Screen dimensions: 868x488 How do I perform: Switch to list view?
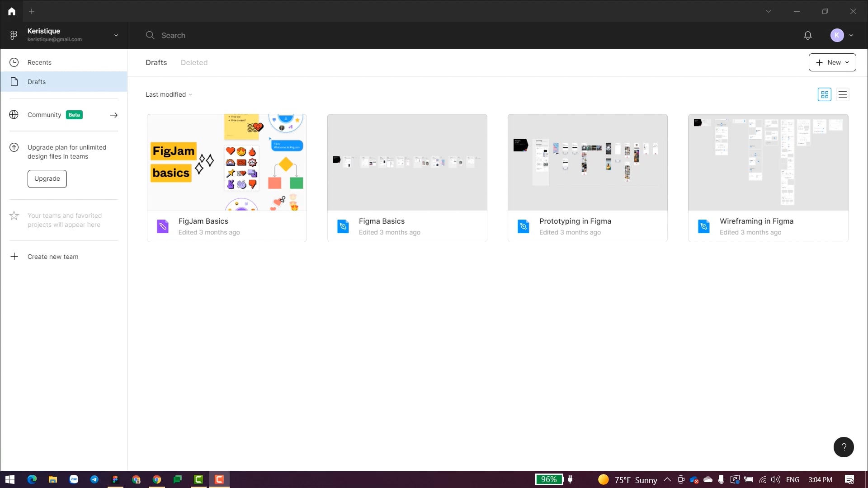(x=842, y=94)
